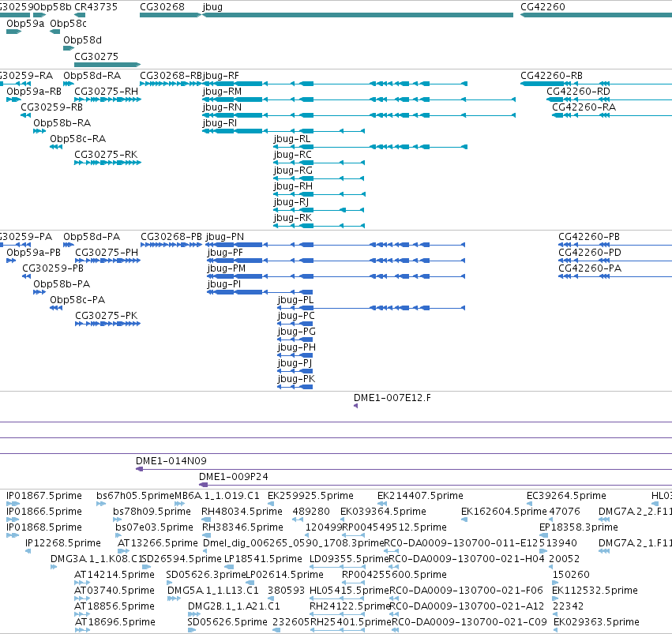Open the jbug-PM protein label
The image size is (672, 634).
click(x=227, y=268)
